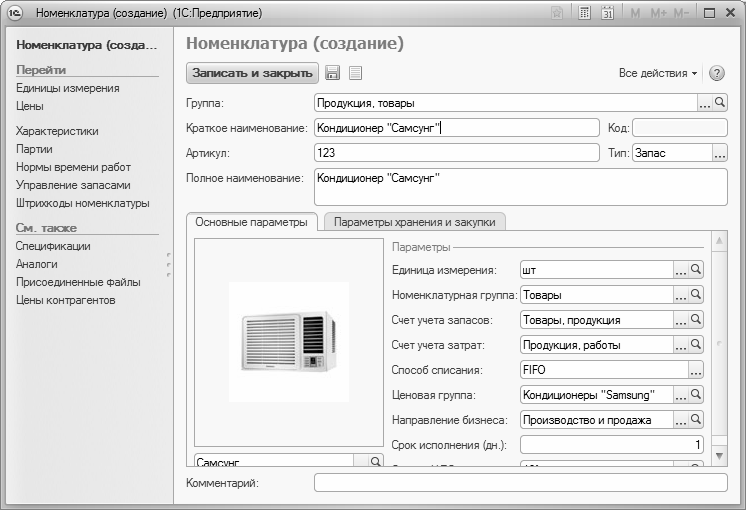Click scrollbar down arrow in parameters panel
Image resolution: width=746 pixels, height=510 pixels.
[719, 456]
